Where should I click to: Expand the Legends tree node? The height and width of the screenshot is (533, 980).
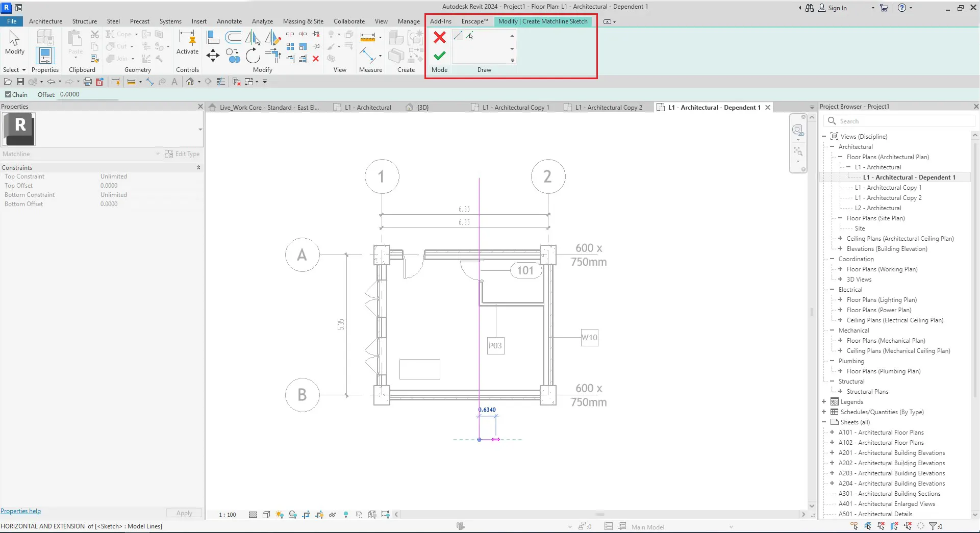click(x=824, y=402)
